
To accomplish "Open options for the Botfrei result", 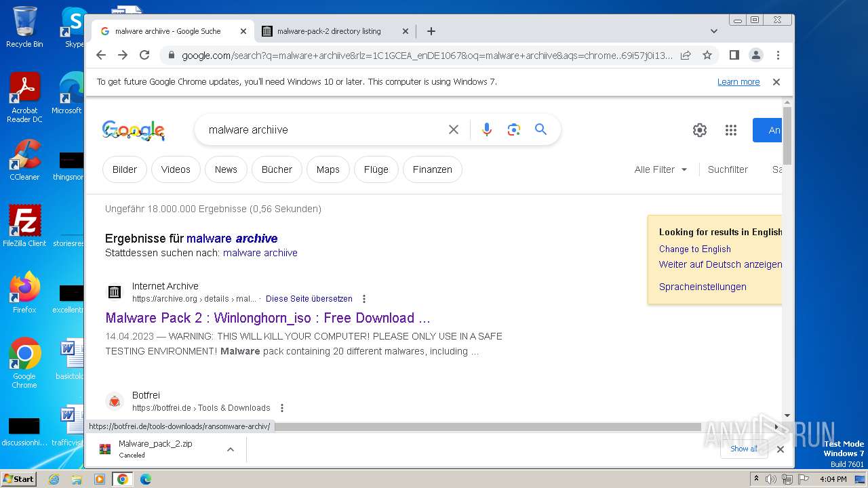I will point(282,408).
